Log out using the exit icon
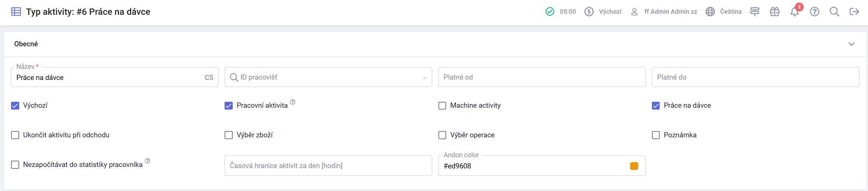 (x=854, y=12)
